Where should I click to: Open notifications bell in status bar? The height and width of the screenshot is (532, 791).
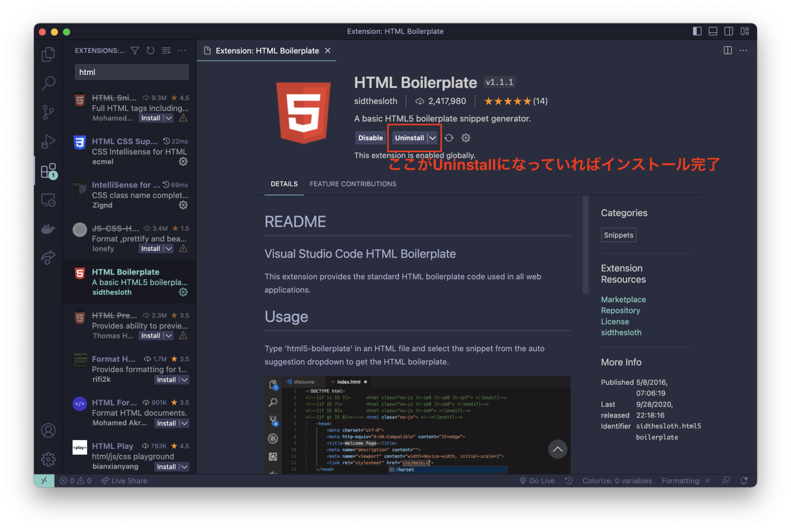pos(744,481)
